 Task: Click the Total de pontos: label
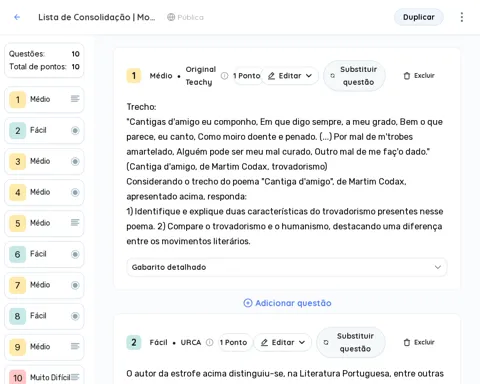pos(38,67)
